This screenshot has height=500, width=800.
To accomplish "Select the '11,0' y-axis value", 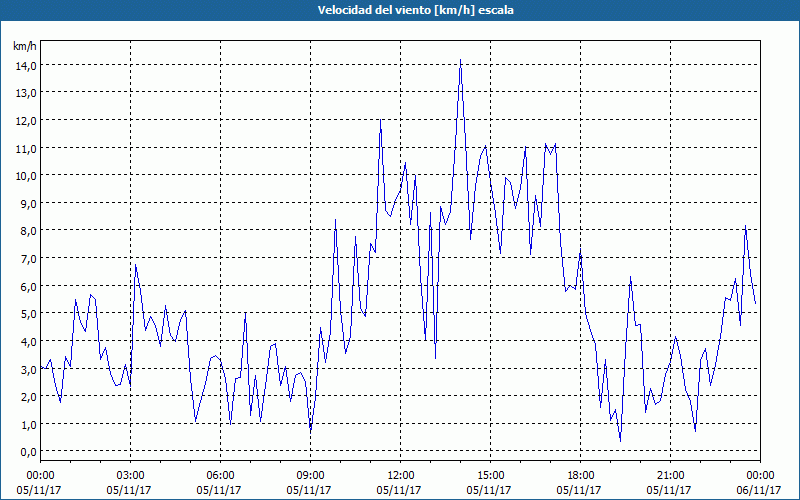I will 27,148.
